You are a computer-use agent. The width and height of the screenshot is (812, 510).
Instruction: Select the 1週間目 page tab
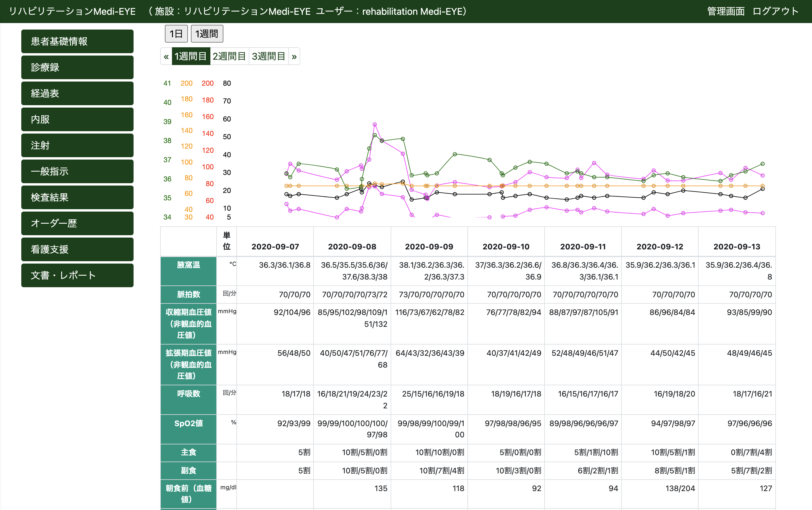[191, 56]
